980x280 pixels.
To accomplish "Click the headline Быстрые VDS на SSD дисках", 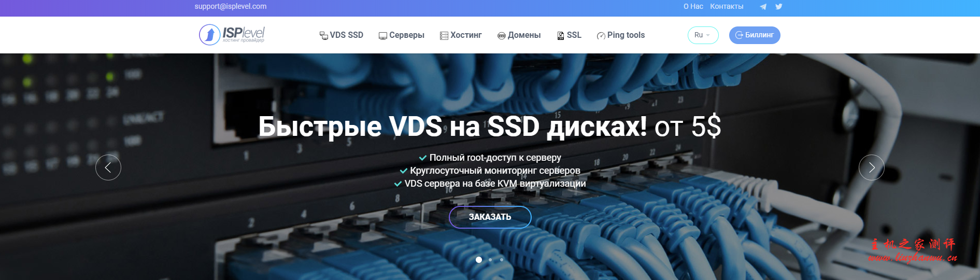I will [452, 127].
